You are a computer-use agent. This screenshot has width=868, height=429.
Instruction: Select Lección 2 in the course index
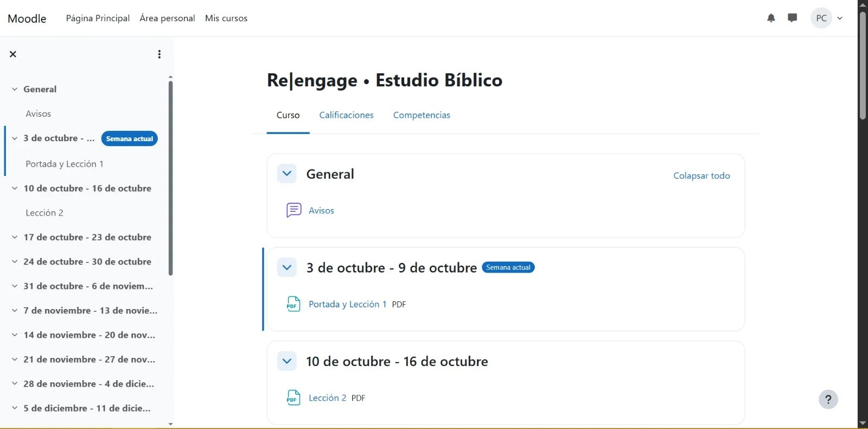pos(44,213)
